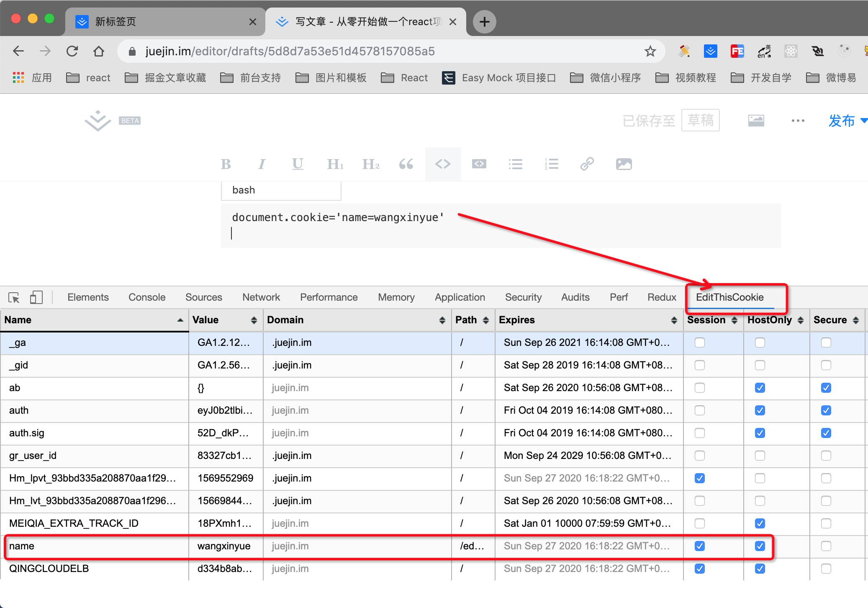Click the H1 heading icon
Screen dimensions: 868x608
point(335,164)
